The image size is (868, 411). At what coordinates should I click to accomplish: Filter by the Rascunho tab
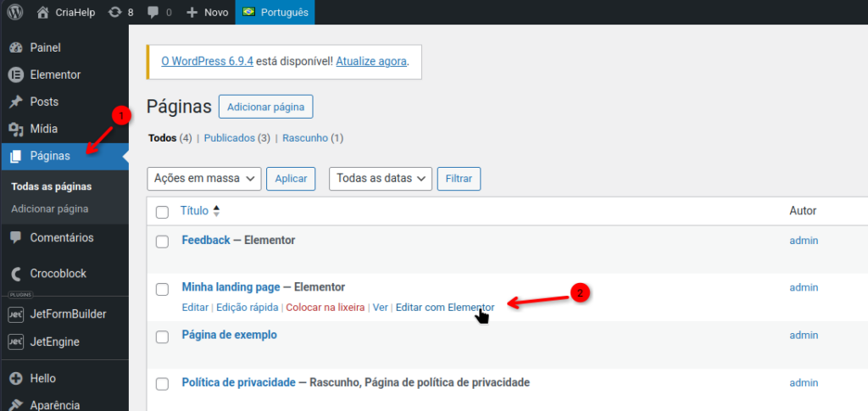coord(304,137)
